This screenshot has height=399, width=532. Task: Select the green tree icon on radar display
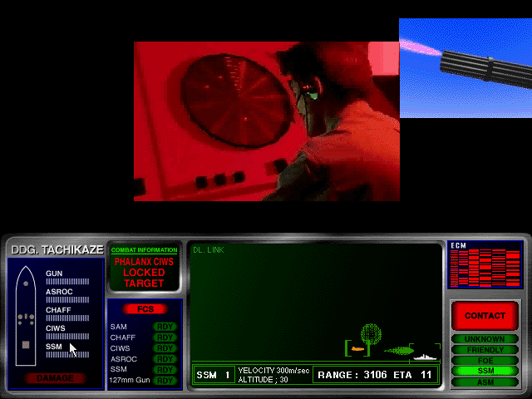[371, 334]
